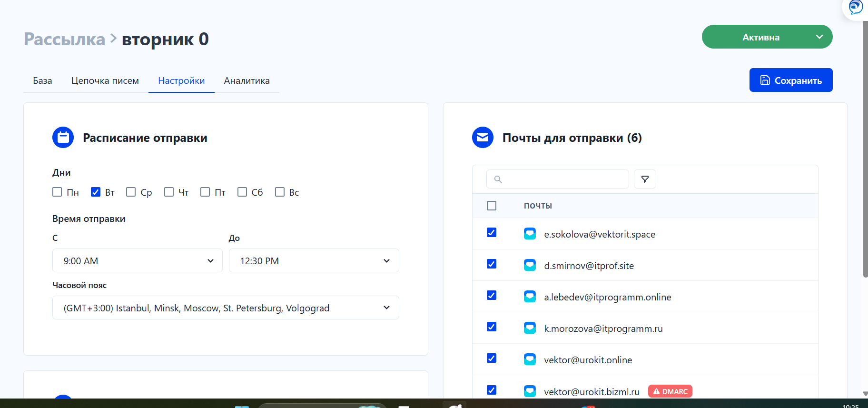Open the chat support bubble icon

click(x=856, y=7)
